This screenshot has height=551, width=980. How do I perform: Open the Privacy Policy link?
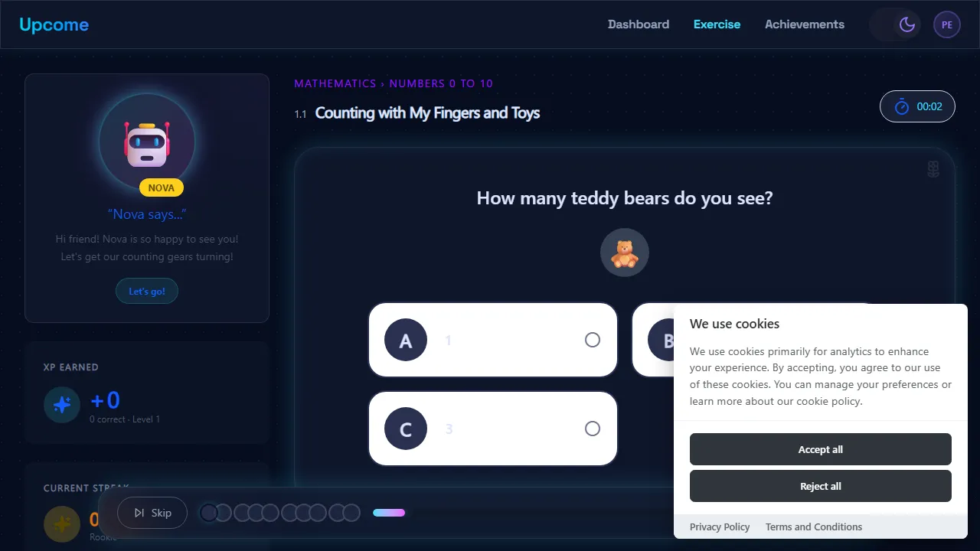point(720,527)
